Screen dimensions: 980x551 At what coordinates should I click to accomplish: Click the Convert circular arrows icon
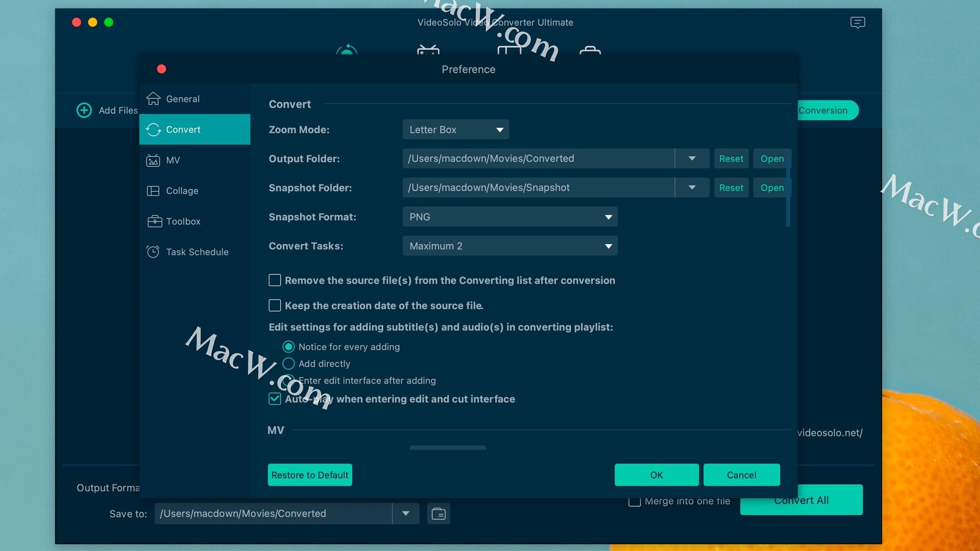click(x=153, y=130)
